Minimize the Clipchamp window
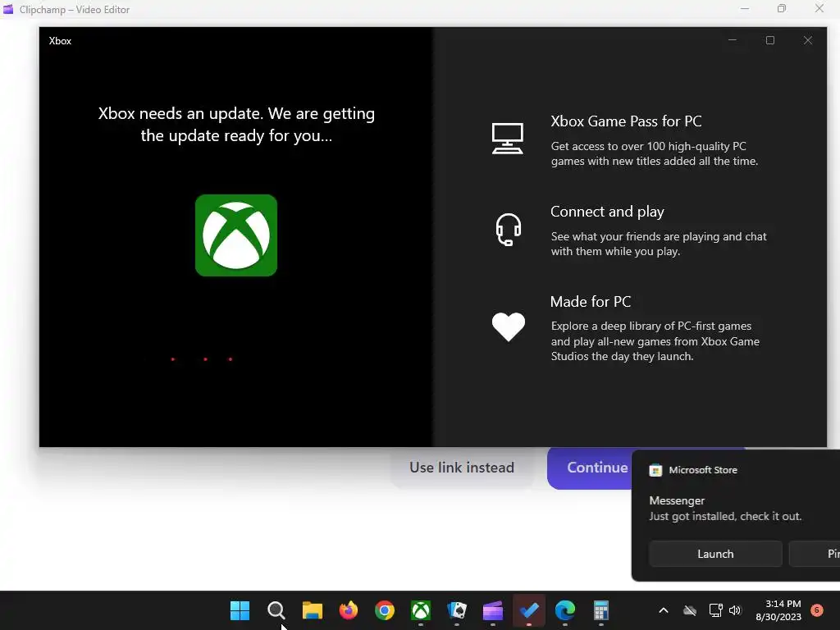Viewport: 840px width, 630px height. (745, 8)
